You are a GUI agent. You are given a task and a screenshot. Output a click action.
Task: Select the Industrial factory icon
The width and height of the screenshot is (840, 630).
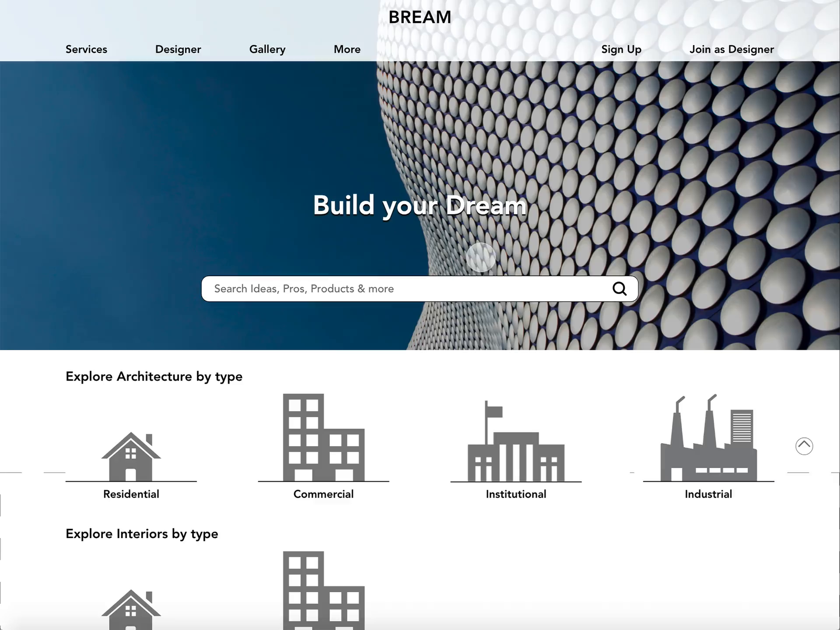click(x=708, y=436)
